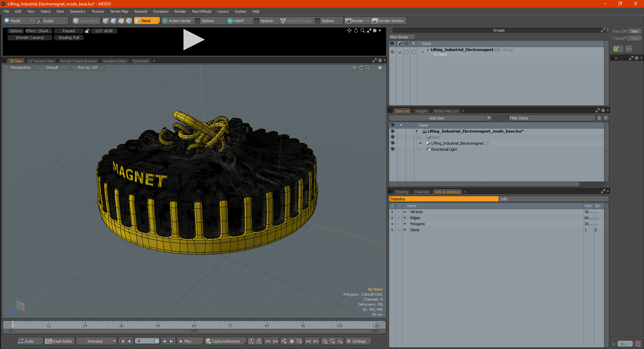Toggle Action Center Options checkbox

coord(198,21)
